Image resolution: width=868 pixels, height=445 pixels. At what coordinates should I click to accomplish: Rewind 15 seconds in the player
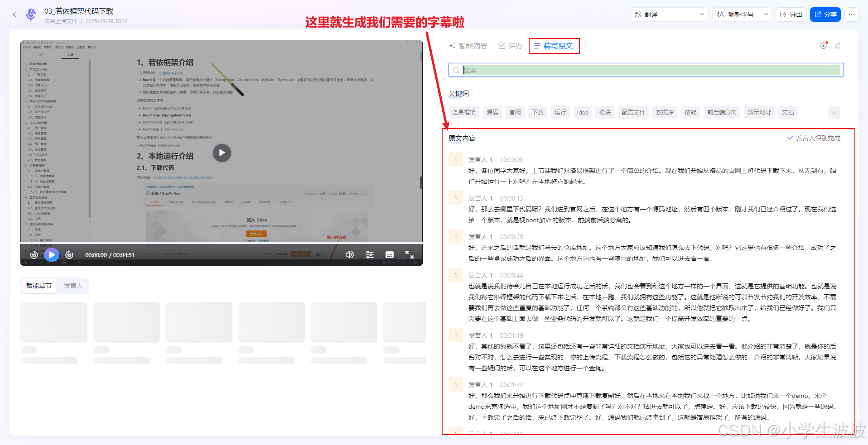click(x=34, y=255)
